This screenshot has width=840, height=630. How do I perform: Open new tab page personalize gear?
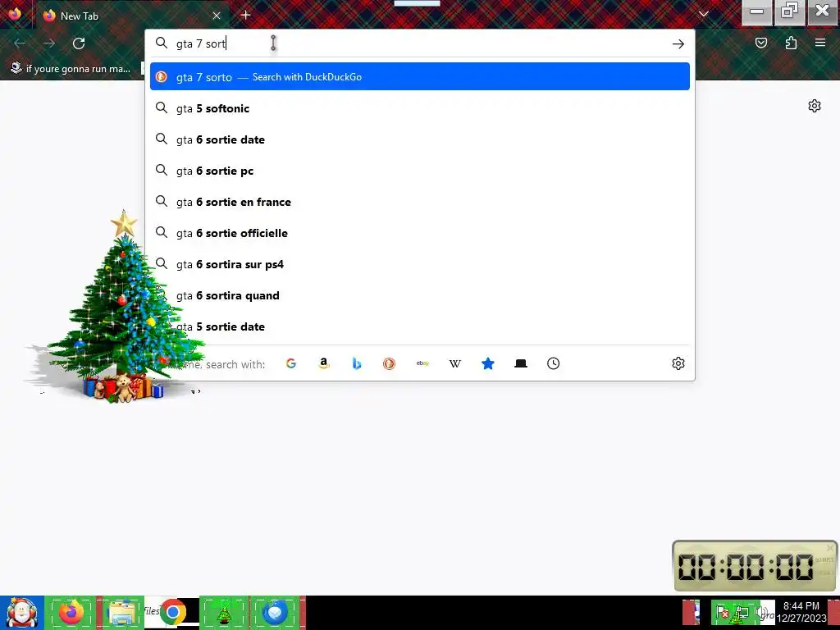pos(815,106)
